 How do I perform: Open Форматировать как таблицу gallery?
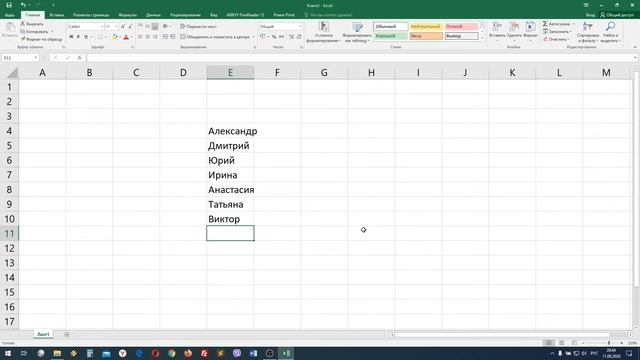tap(357, 32)
